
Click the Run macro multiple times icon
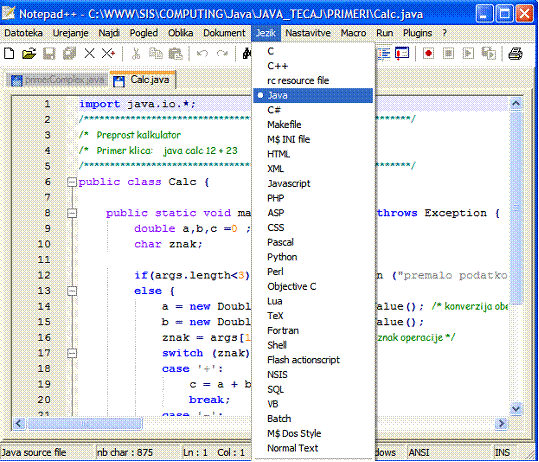coord(488,54)
